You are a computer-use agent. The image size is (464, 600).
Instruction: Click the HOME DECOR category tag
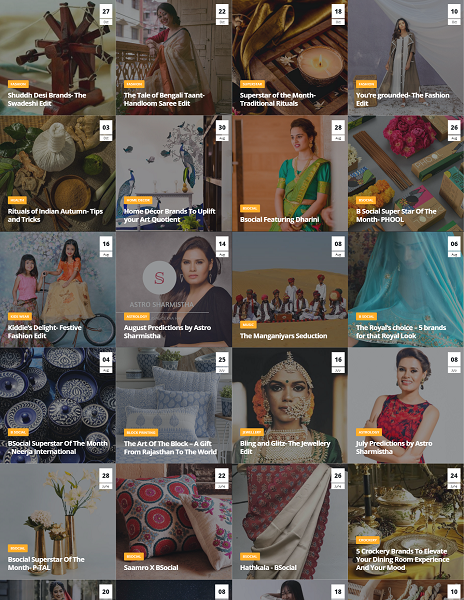138,200
